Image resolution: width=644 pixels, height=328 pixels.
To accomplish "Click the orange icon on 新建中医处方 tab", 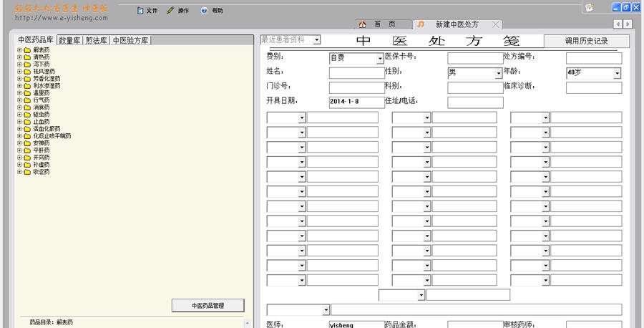I will (x=421, y=24).
